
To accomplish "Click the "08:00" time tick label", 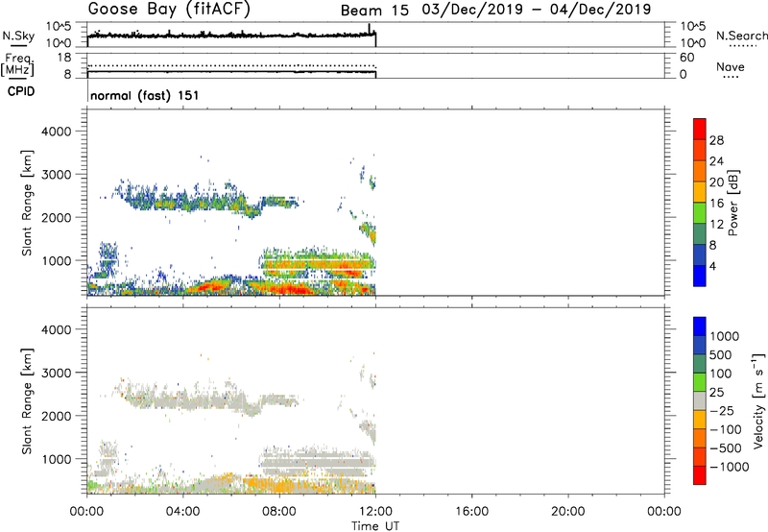I will tap(279, 512).
